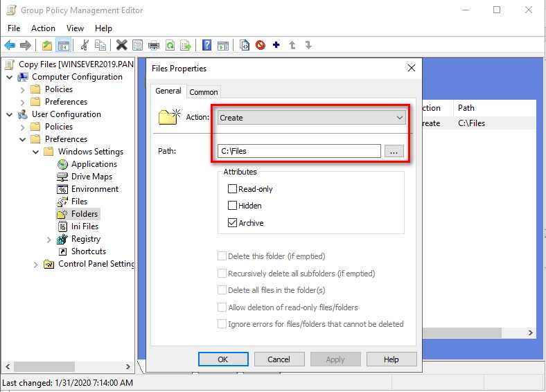Click the Export List icon
Image resolution: width=546 pixels, height=392 pixels.
(x=186, y=45)
